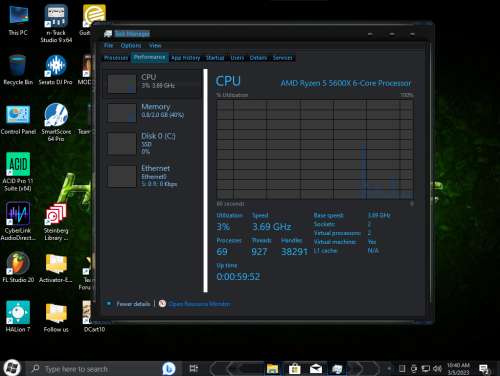500x376 pixels.
Task: Switch to the Startup tab
Action: tap(215, 58)
